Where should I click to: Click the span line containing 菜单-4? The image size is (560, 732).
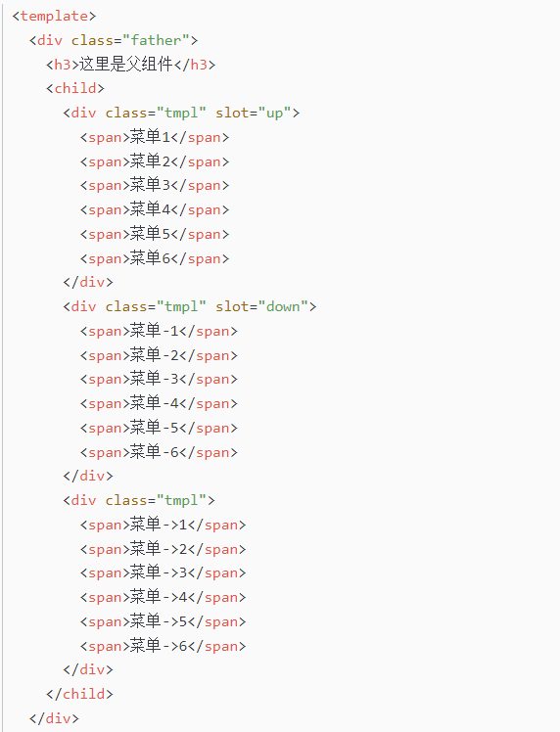coord(159,403)
